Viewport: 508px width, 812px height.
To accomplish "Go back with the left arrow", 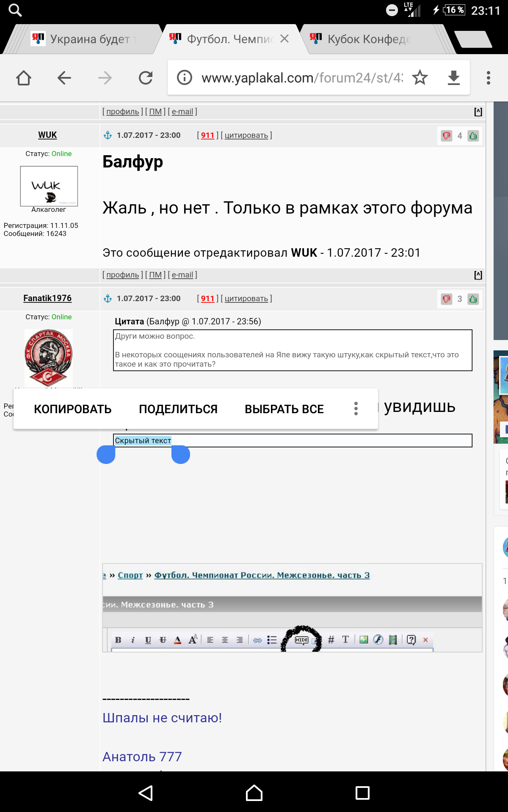I will coord(64,78).
